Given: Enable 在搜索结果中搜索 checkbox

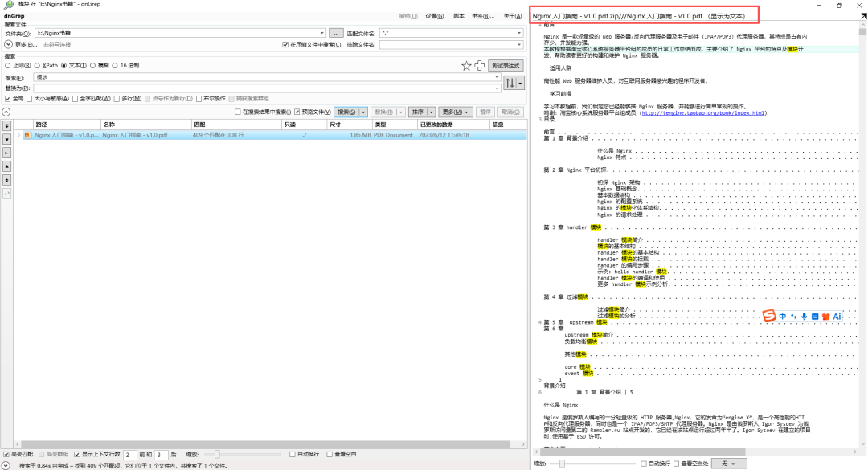Looking at the screenshot, I should tap(237, 112).
